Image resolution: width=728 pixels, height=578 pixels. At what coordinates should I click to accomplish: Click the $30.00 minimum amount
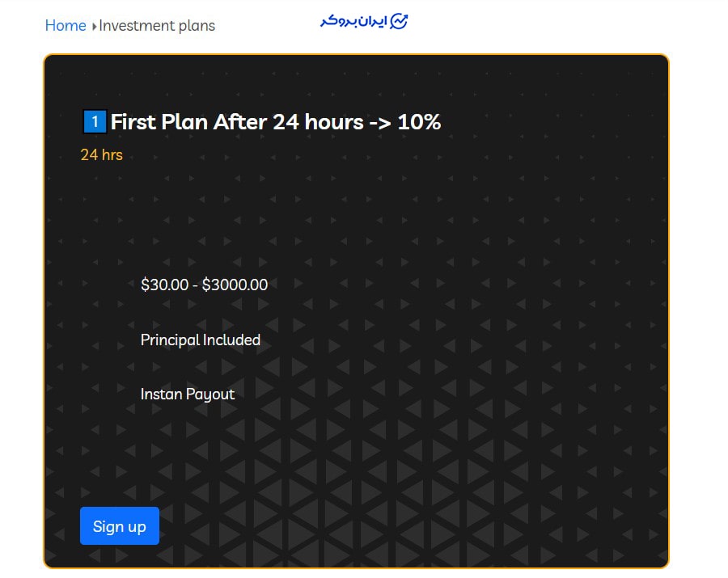pyautogui.click(x=165, y=285)
